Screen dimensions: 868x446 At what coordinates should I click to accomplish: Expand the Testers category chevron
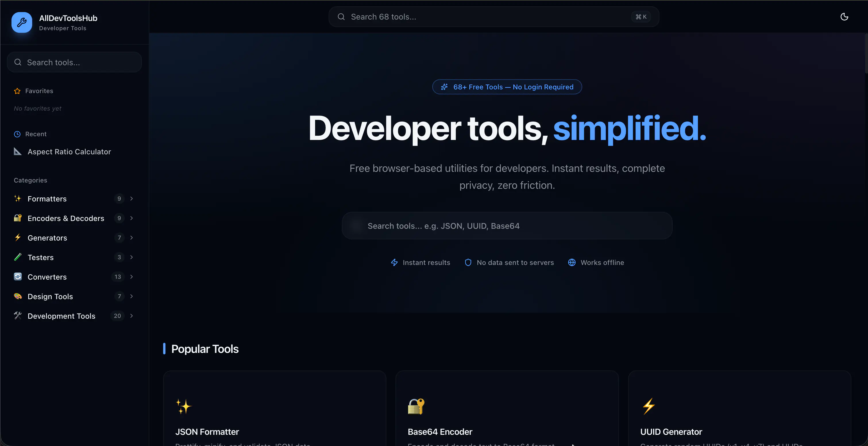tap(132, 257)
